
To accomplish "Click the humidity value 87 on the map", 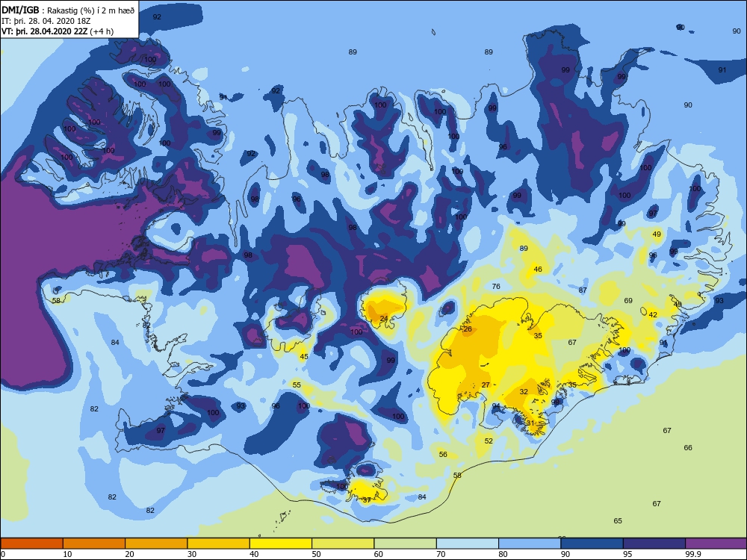I will coord(583,290).
